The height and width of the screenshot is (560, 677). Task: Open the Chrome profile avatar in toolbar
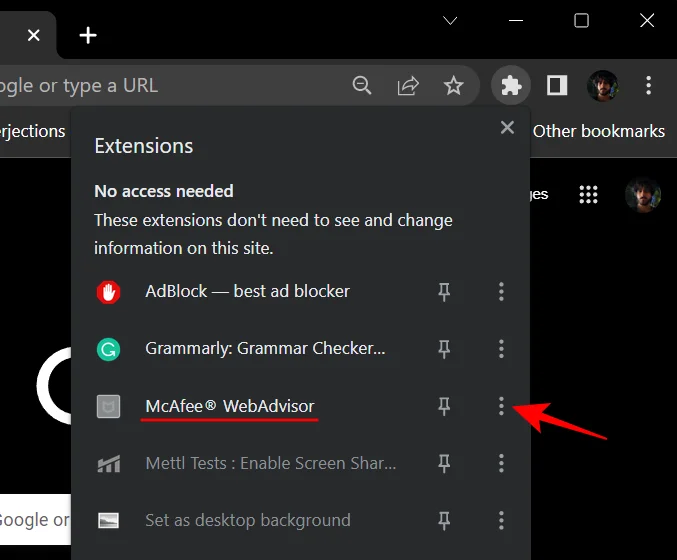(x=603, y=85)
